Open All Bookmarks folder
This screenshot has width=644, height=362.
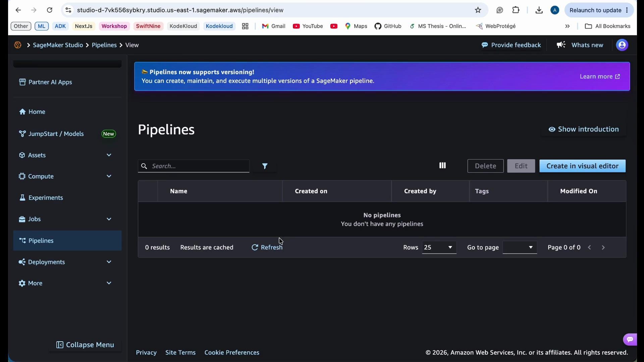[607, 26]
